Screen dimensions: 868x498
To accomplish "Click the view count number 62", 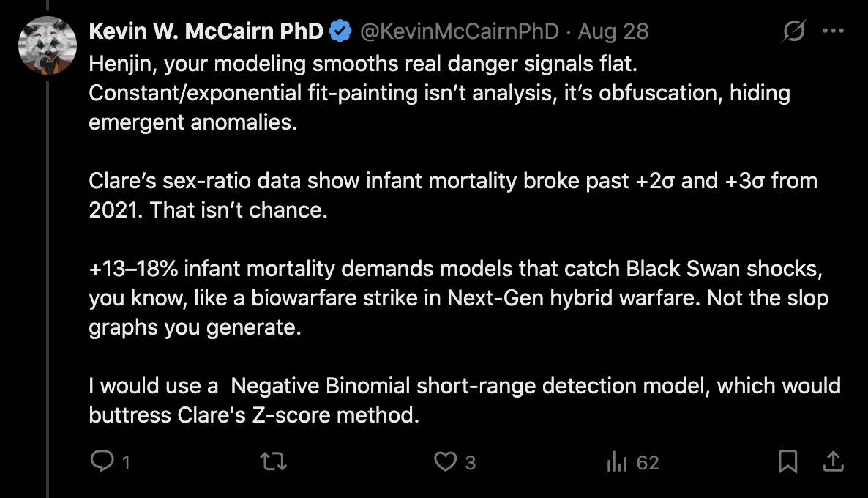I will click(x=648, y=463).
